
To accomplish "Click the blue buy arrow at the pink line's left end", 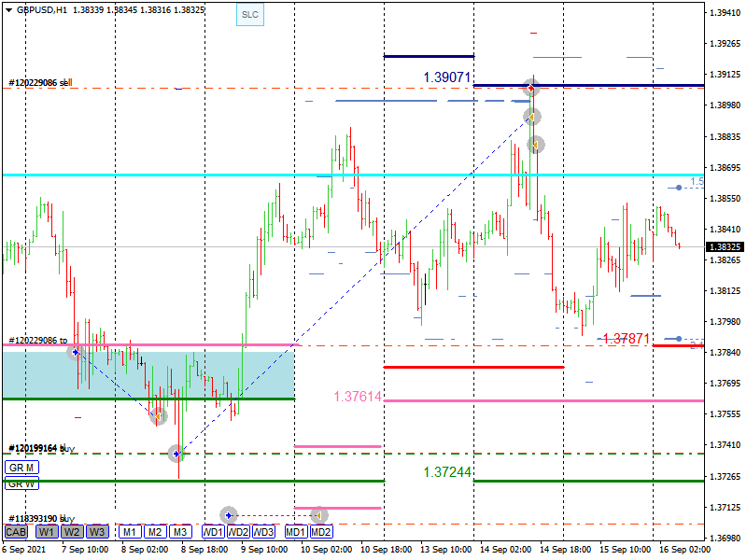I will tap(76, 351).
